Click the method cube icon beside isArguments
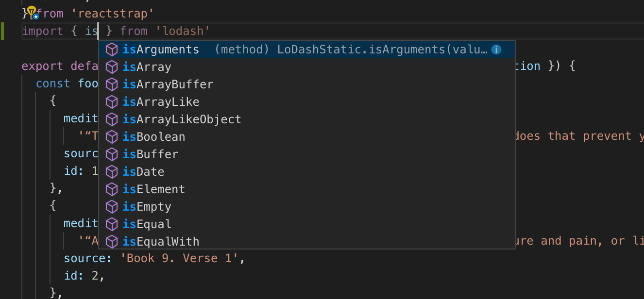 112,49
